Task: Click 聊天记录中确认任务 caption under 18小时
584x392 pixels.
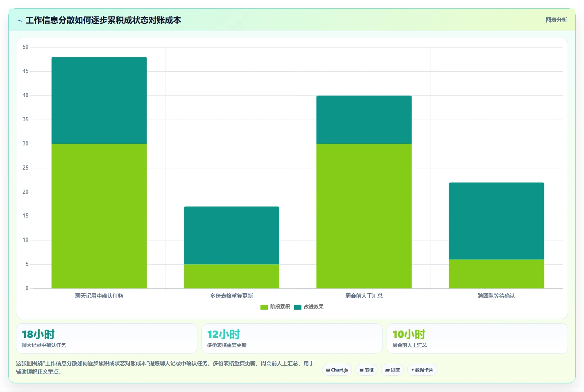Action: [x=44, y=345]
